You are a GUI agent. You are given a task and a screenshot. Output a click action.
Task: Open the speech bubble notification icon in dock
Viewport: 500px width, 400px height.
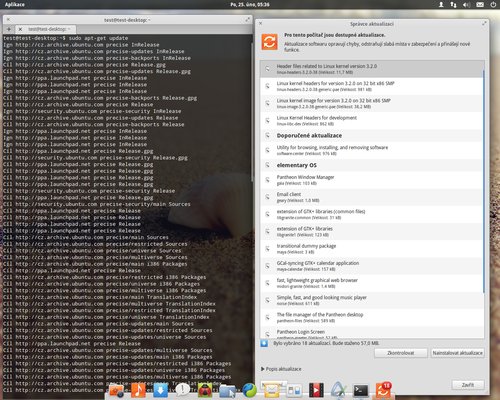(182, 390)
